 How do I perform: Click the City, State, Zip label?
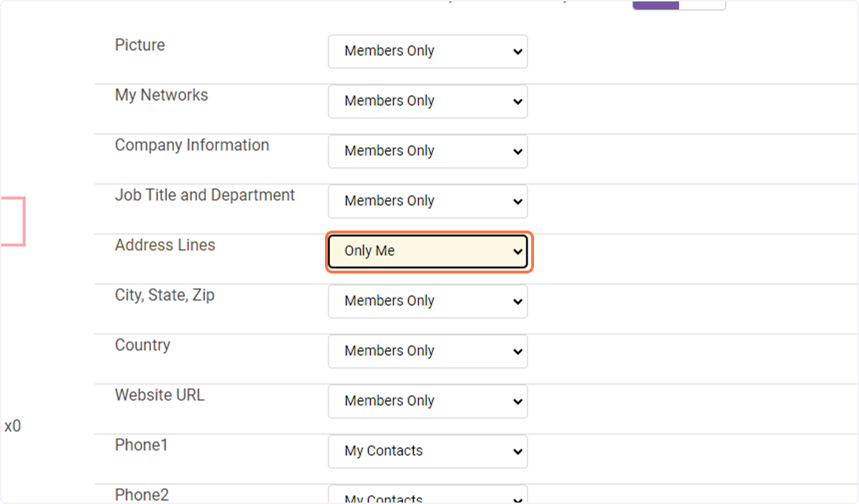click(165, 295)
